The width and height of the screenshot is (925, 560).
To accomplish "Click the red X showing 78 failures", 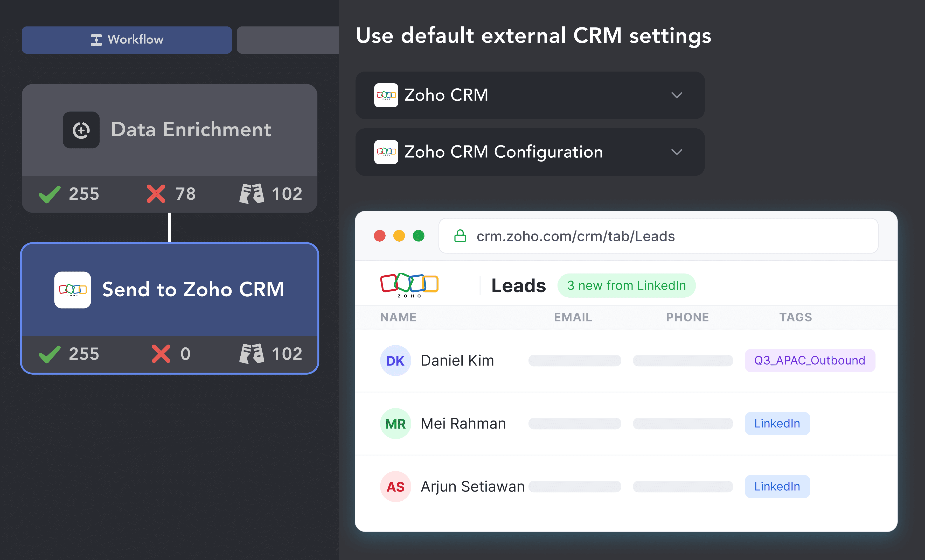I will point(156,194).
